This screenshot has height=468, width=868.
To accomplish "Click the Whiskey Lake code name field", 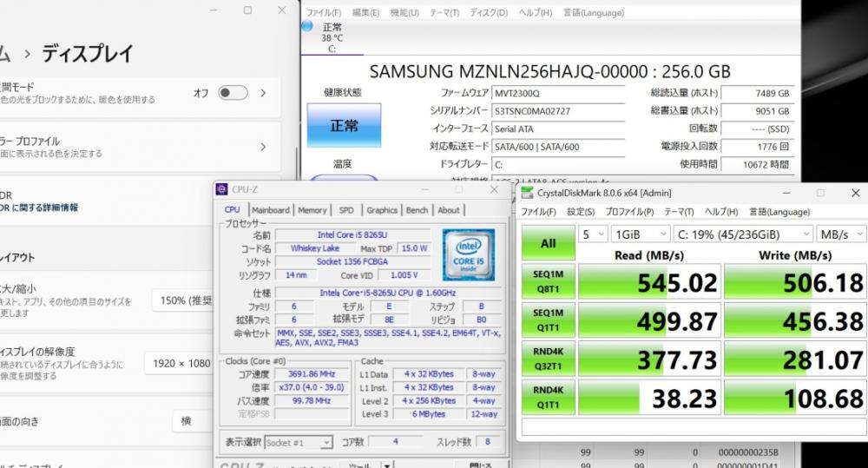I will [x=314, y=248].
